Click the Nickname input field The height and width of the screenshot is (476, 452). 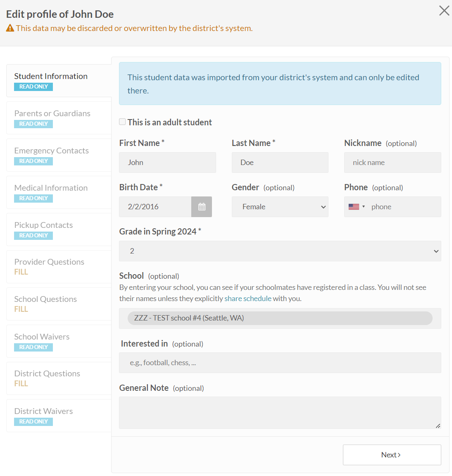coord(393,163)
